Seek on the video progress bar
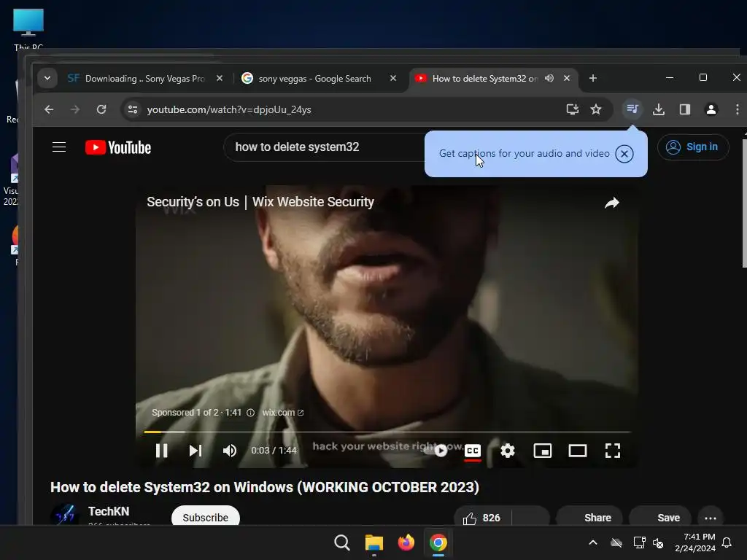This screenshot has width=747, height=560. tap(388, 432)
